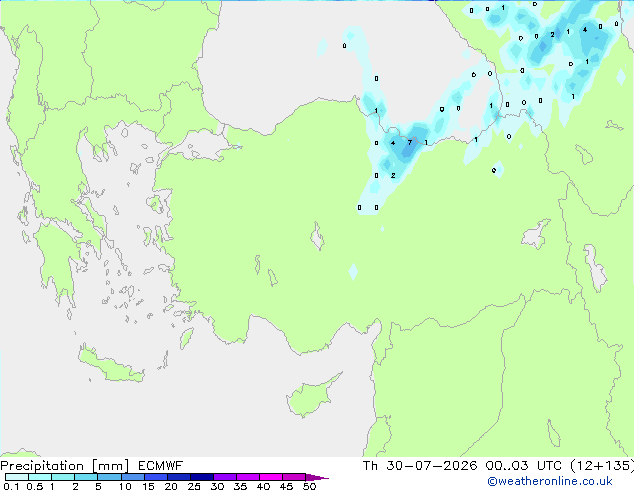634x490 pixels.
Task: Click the 'ECMWF' model label
Action: click(160, 466)
